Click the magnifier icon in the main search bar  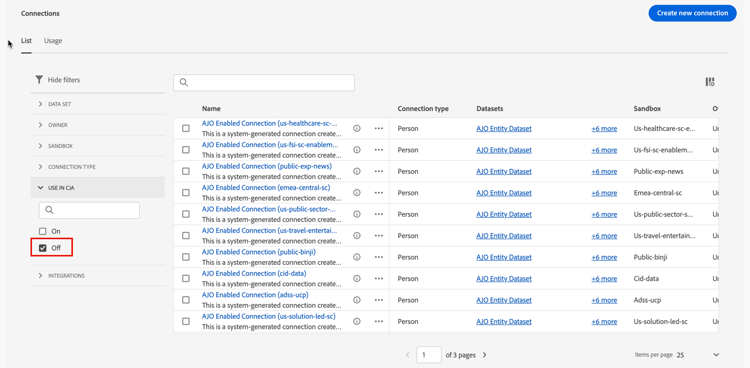pyautogui.click(x=184, y=82)
